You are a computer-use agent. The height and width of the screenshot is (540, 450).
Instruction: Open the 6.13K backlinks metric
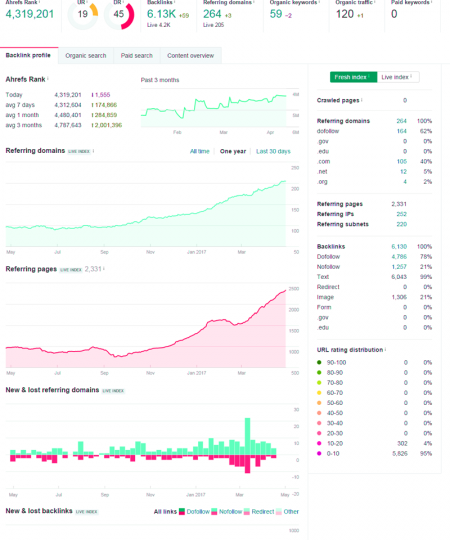click(x=161, y=14)
